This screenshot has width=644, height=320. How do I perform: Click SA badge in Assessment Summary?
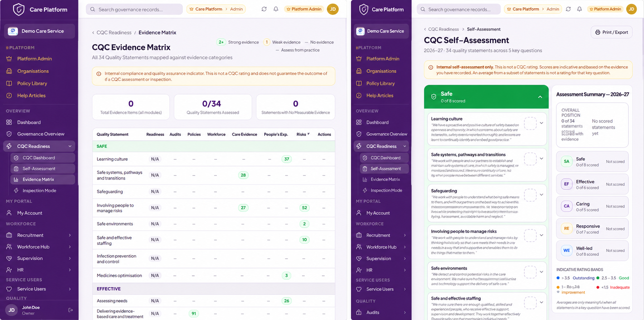click(x=567, y=161)
